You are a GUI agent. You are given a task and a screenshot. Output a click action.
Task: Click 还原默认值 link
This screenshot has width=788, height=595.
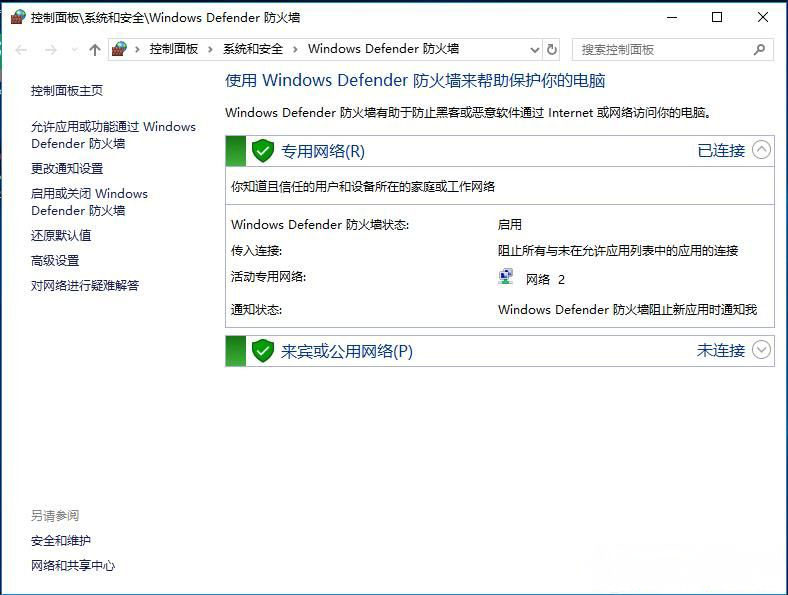click(x=61, y=235)
